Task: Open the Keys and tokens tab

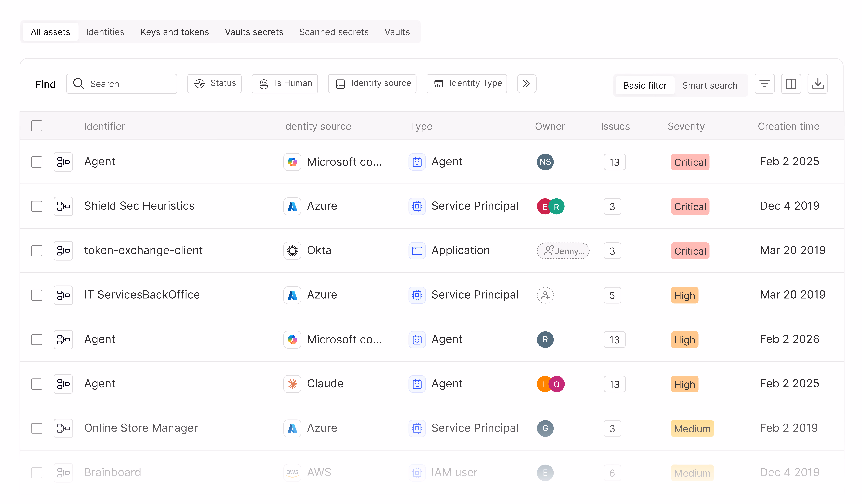Action: click(x=175, y=32)
